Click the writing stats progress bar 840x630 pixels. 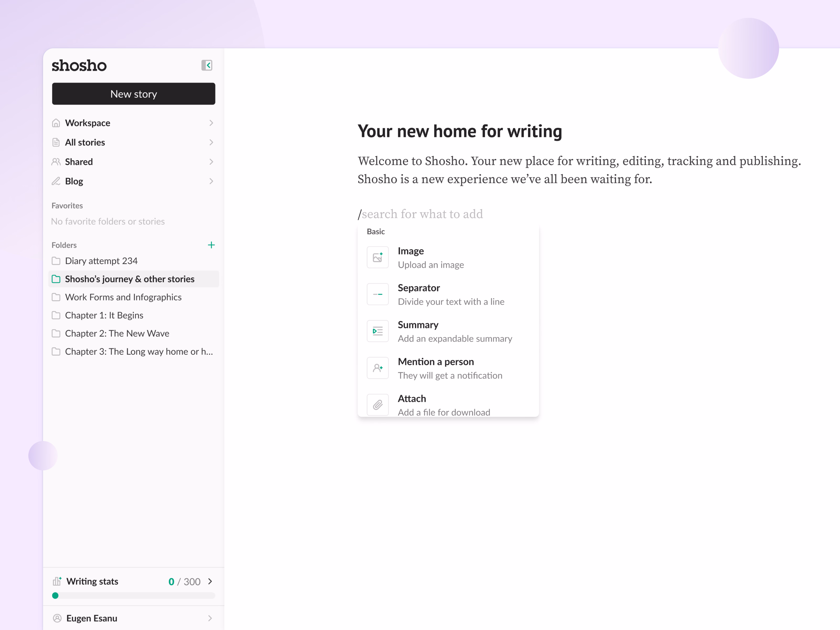(134, 595)
